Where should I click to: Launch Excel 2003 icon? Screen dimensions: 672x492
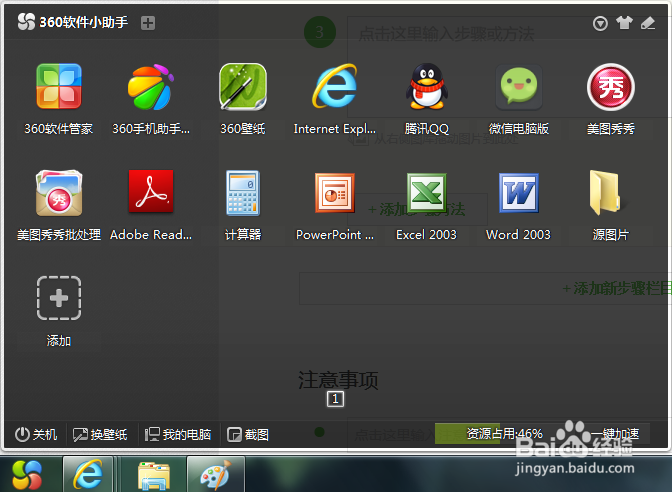[x=426, y=193]
